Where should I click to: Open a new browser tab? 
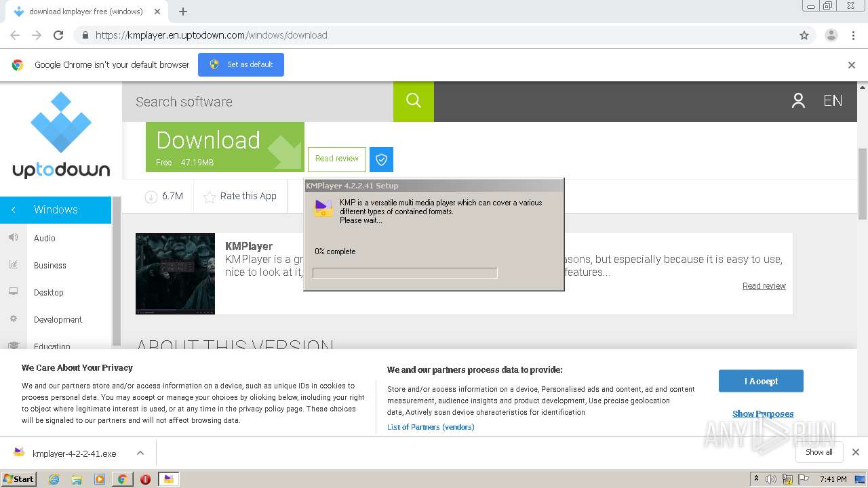pos(183,12)
